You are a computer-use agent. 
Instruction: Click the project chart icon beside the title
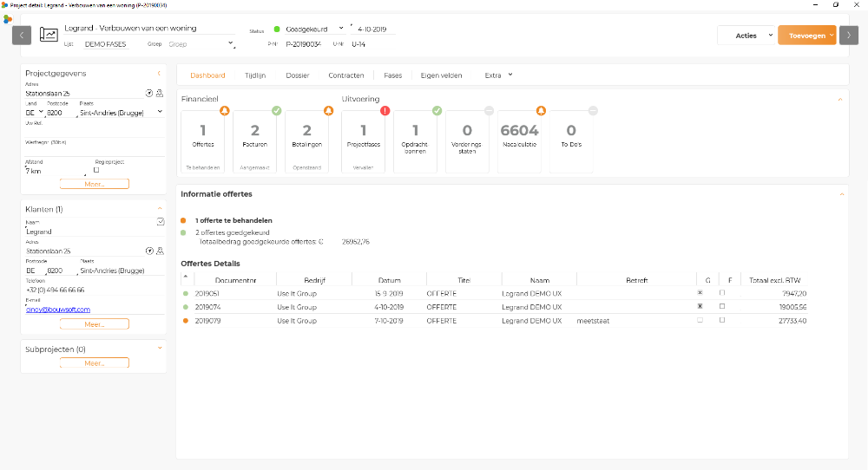(49, 35)
